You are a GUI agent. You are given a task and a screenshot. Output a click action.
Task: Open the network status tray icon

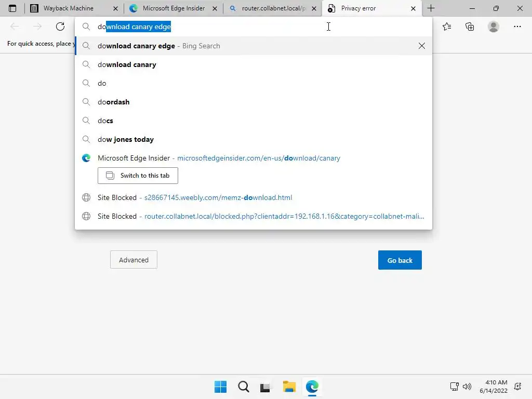(454, 387)
